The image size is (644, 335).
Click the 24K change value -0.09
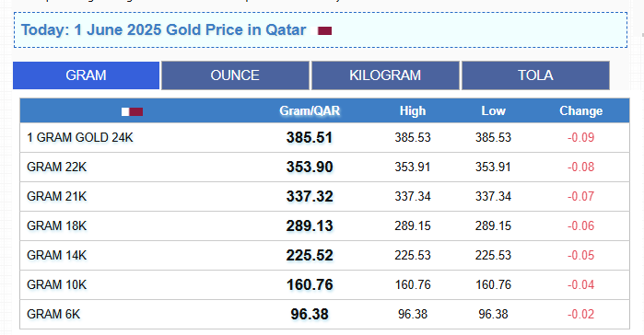(580, 138)
